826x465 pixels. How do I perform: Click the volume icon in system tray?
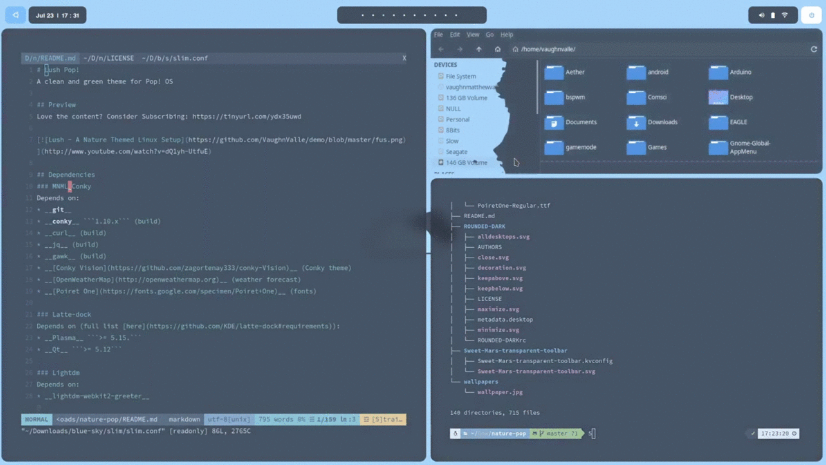(x=761, y=15)
